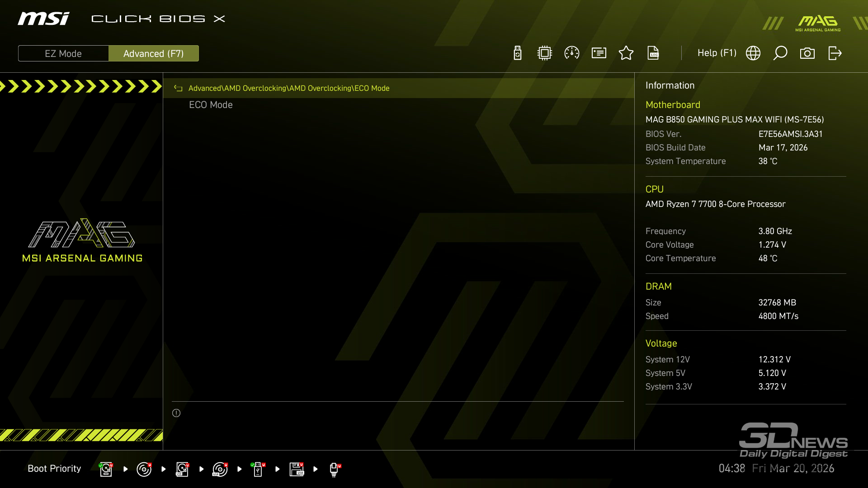Go back using breadcrumb return arrow
The width and height of the screenshot is (868, 488).
pos(178,89)
